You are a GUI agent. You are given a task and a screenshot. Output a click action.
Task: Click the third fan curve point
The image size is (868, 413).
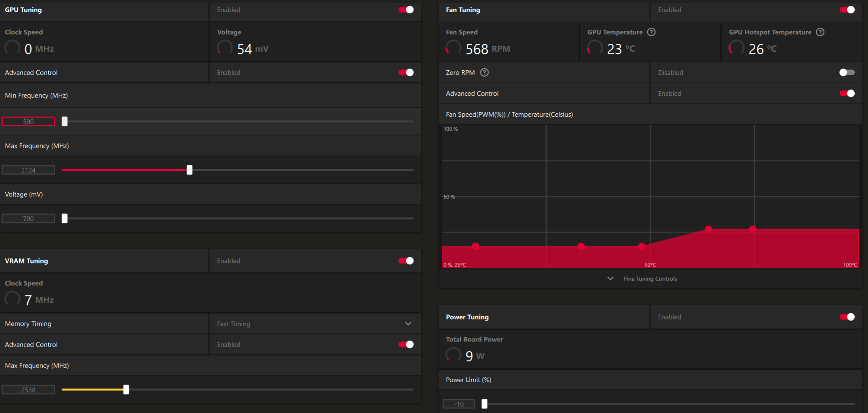pos(642,246)
